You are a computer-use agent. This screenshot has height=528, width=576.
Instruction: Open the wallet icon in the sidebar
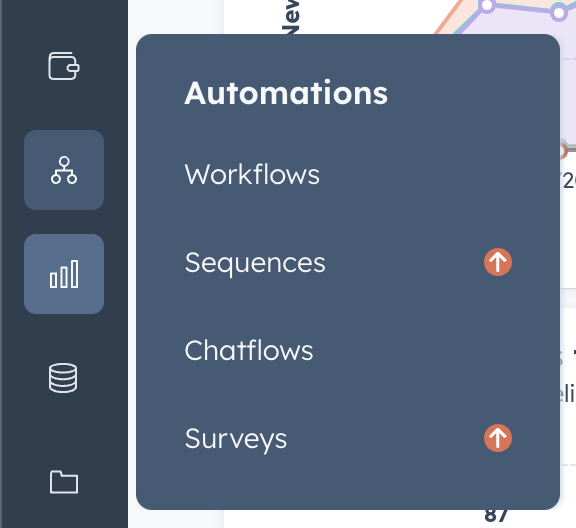pos(64,66)
